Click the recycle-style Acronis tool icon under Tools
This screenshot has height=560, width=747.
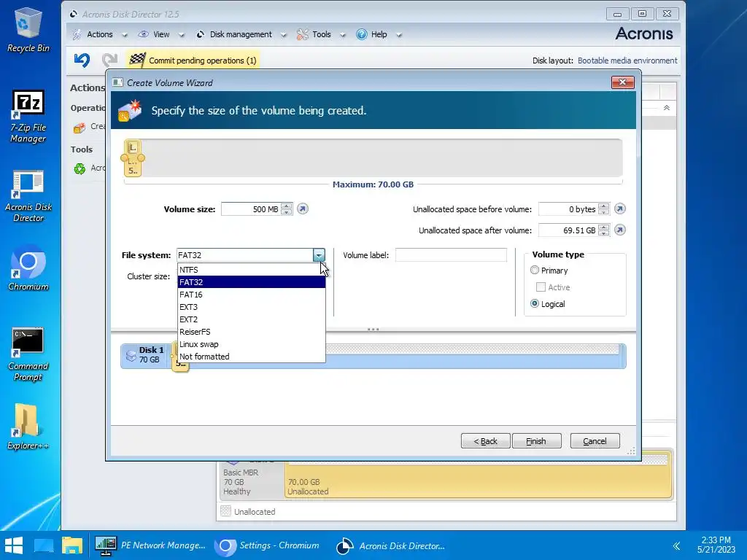80,168
